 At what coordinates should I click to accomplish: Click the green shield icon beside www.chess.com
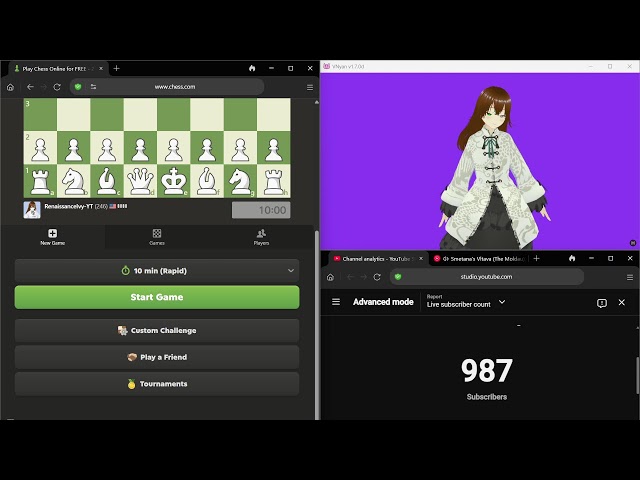click(78, 87)
